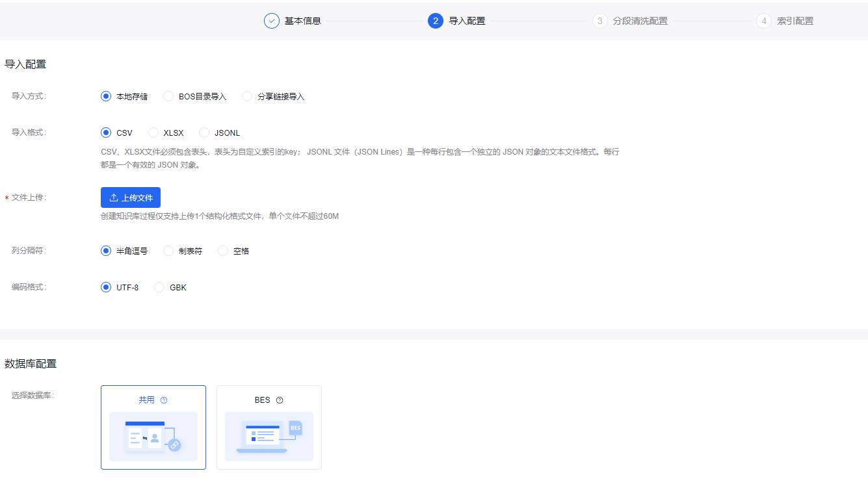Viewport: 868px width, 482px height.
Task: Choose 分享链接导入 import method
Action: tap(246, 95)
